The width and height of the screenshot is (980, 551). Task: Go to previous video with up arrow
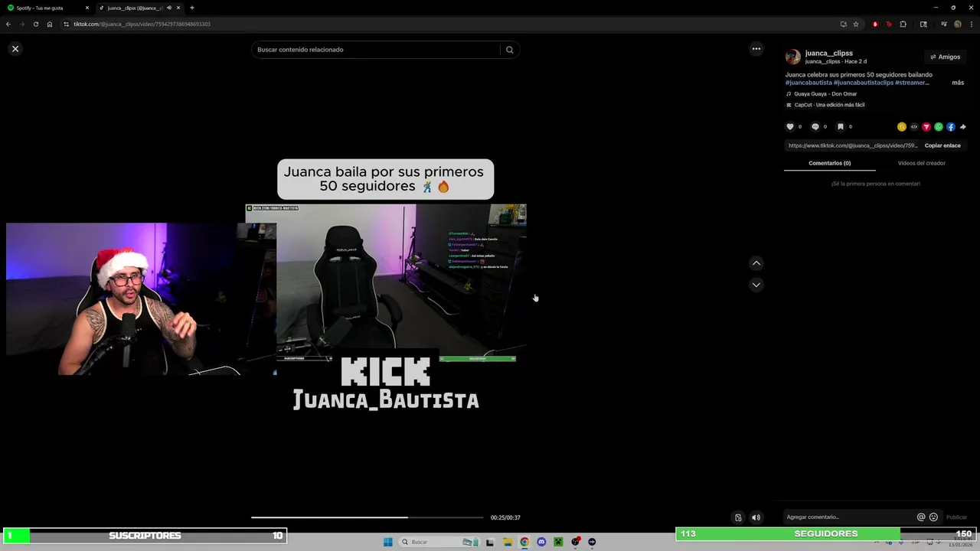click(756, 263)
